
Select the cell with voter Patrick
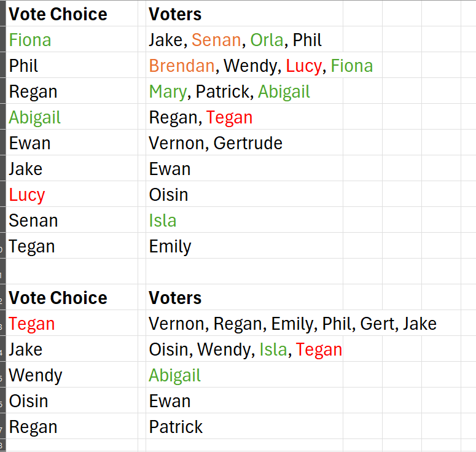(x=244, y=426)
